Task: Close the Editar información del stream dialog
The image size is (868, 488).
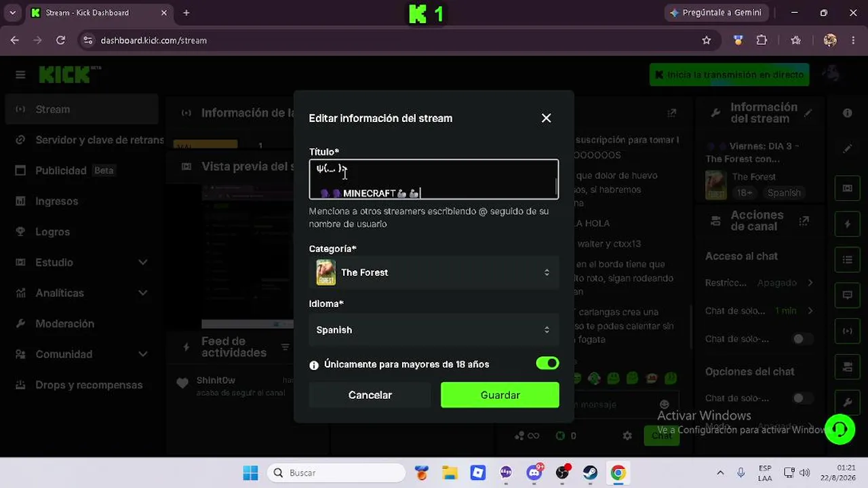Action: coord(546,118)
